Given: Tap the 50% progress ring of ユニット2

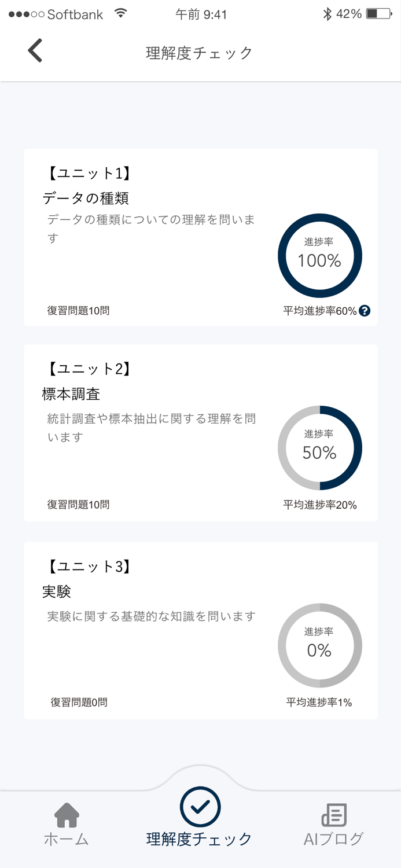Looking at the screenshot, I should click(x=320, y=448).
